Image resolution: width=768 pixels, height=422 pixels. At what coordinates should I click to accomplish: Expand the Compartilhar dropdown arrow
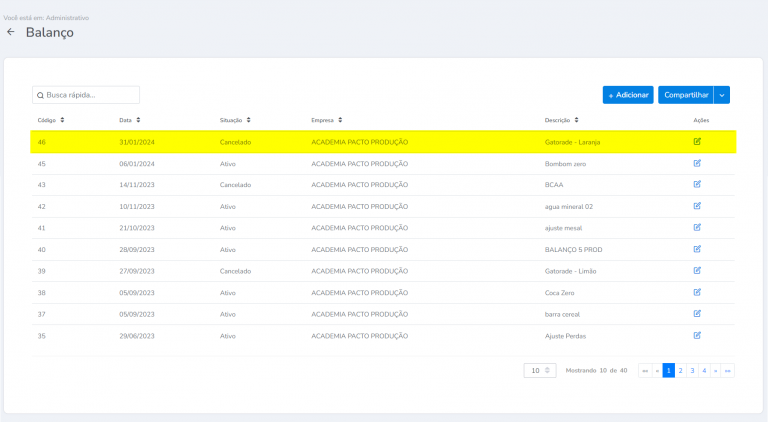[x=723, y=95]
